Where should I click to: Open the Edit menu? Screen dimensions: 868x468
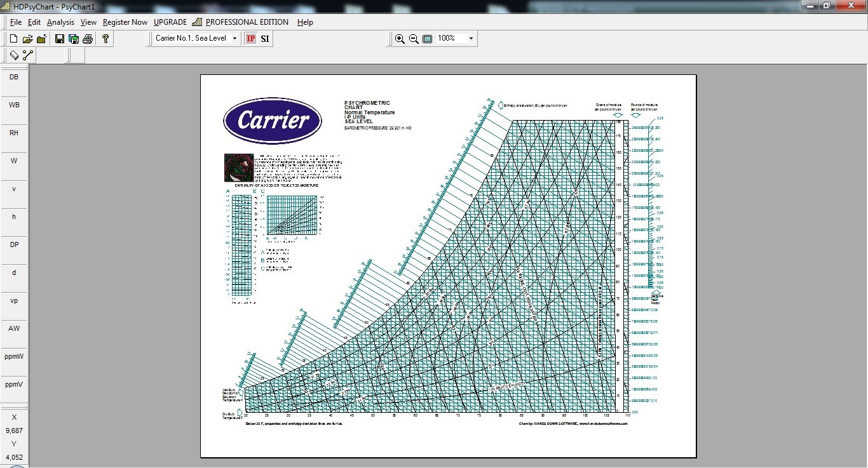coord(34,22)
